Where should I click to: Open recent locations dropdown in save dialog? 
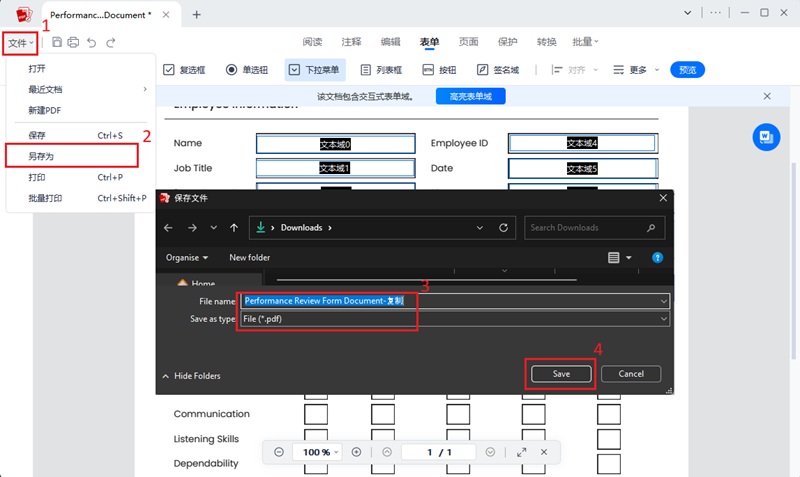click(x=214, y=228)
